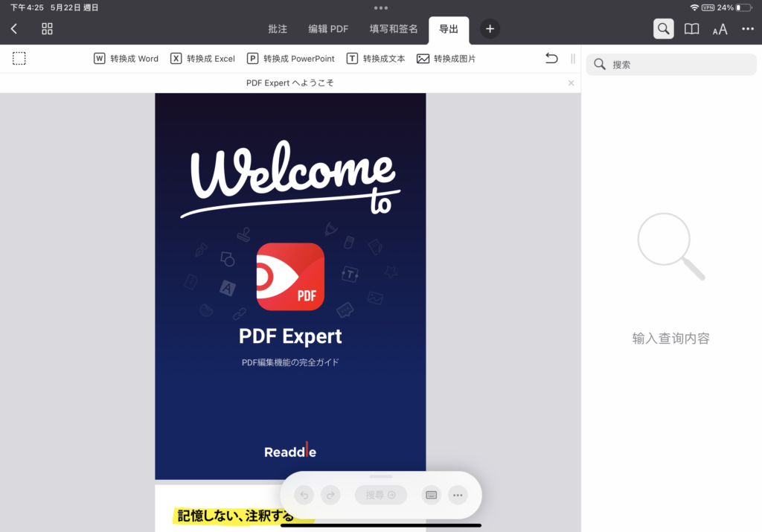This screenshot has height=532, width=762.
Task: Tap the iPad home indicator bar
Action: 381,525
